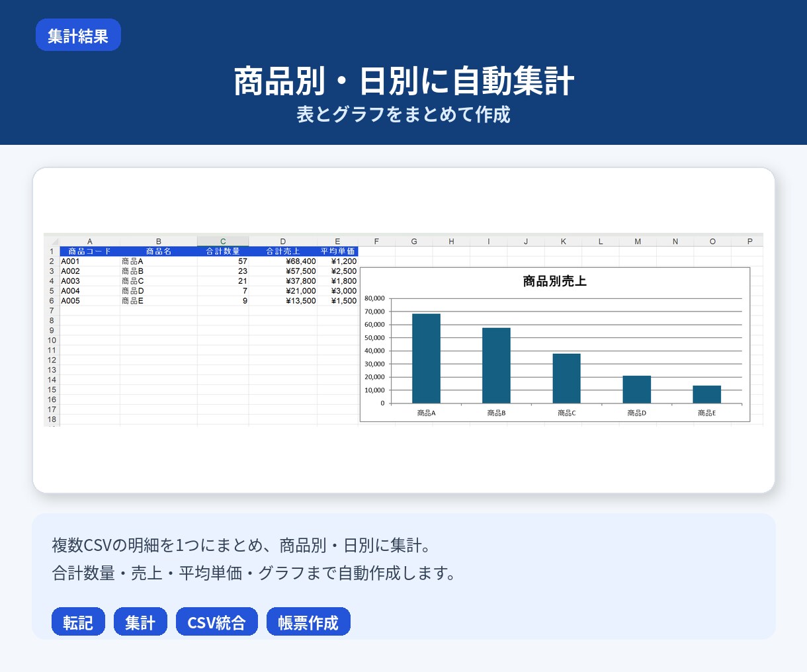Click average price cell ¥3,000
Viewport: 807px width, 672px height.
tap(337, 291)
